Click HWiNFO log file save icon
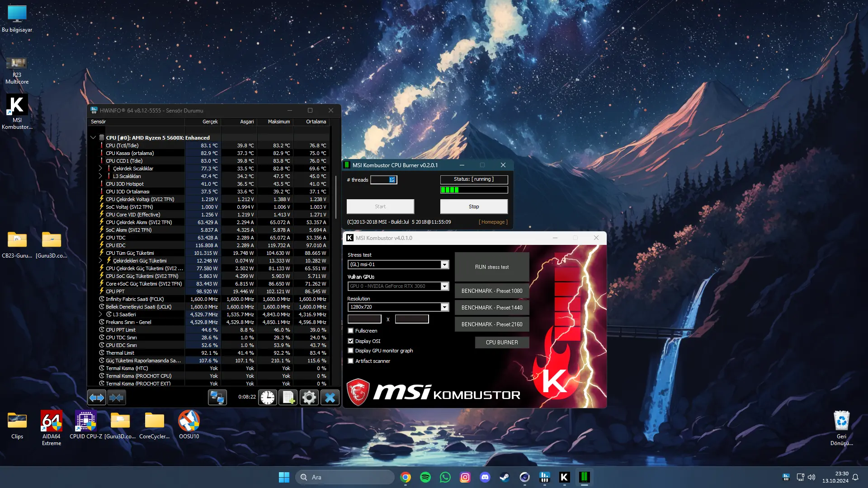This screenshot has height=488, width=868. click(x=288, y=398)
